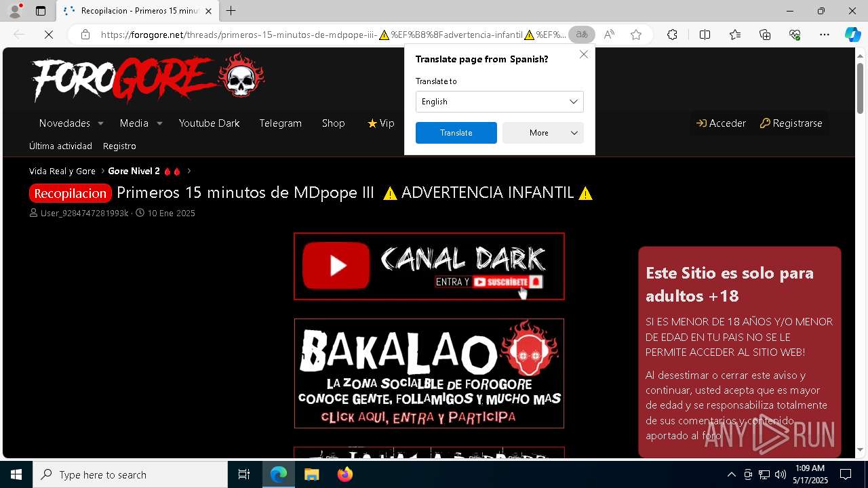Open the Favorites list

(x=735, y=35)
